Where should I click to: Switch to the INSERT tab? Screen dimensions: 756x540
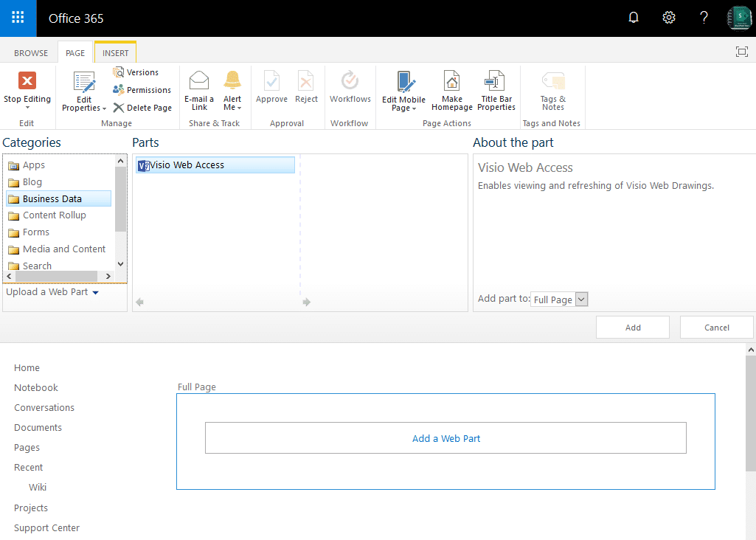[x=116, y=53]
